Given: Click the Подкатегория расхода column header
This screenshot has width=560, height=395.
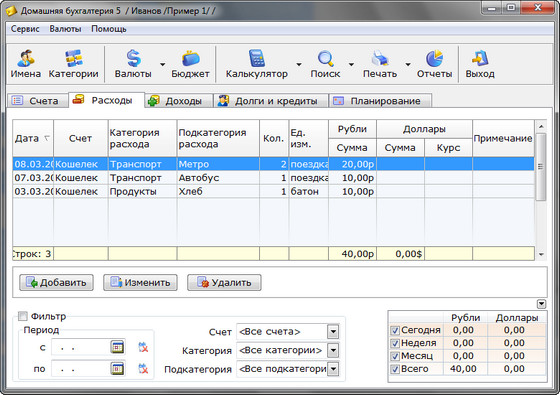Looking at the screenshot, I should click(218, 138).
